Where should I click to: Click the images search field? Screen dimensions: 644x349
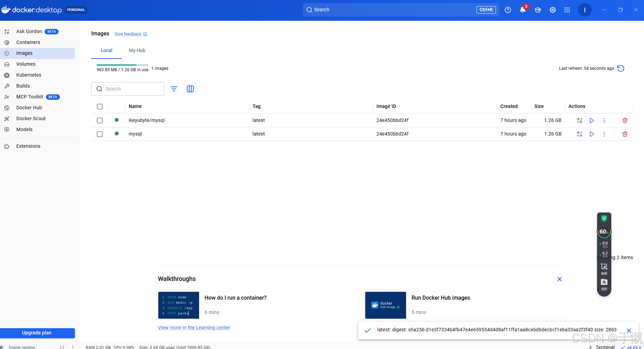128,89
